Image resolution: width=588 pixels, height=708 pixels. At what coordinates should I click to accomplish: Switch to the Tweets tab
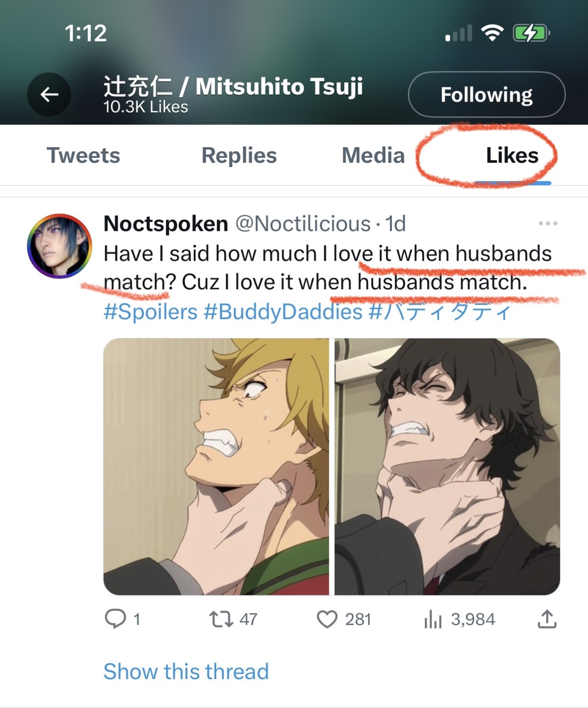(x=83, y=155)
